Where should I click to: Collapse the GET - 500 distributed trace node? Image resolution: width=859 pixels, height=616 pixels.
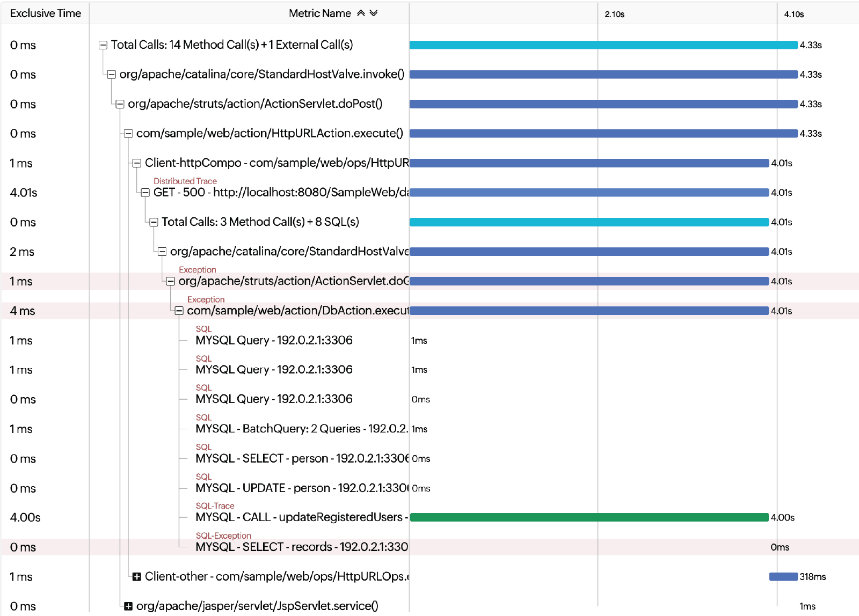coord(145,193)
